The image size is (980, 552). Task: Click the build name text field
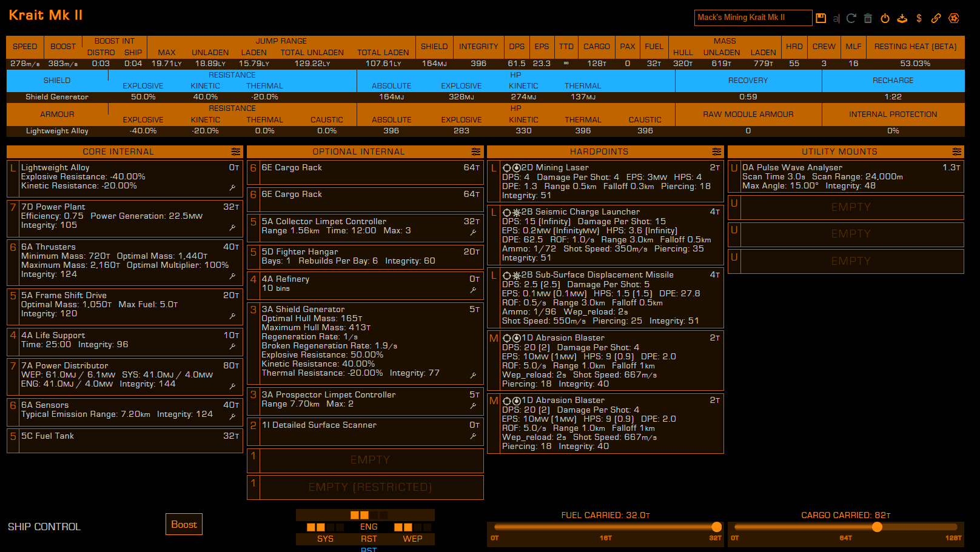point(753,18)
